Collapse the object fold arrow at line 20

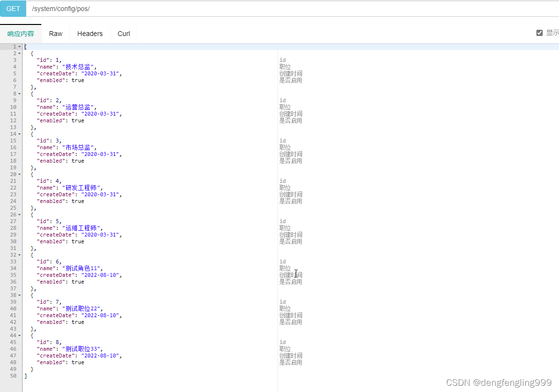coord(20,174)
